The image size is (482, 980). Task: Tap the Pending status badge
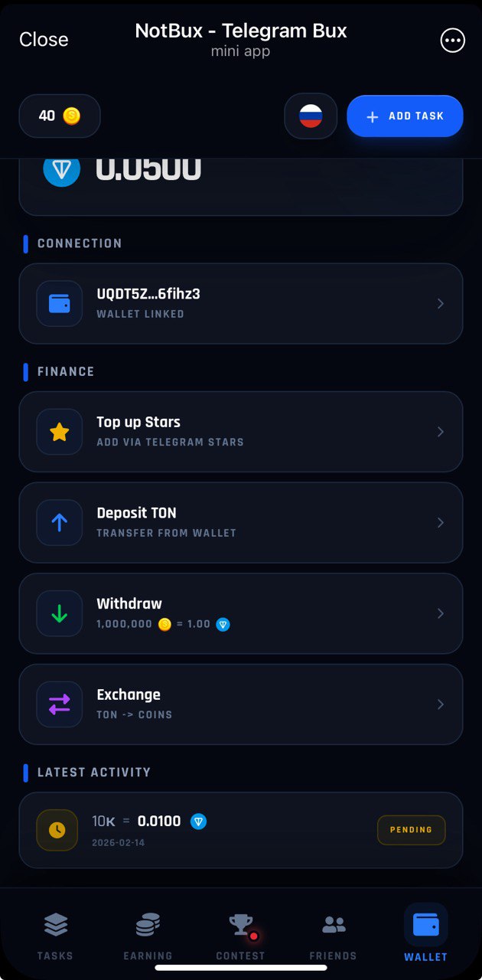pos(411,830)
